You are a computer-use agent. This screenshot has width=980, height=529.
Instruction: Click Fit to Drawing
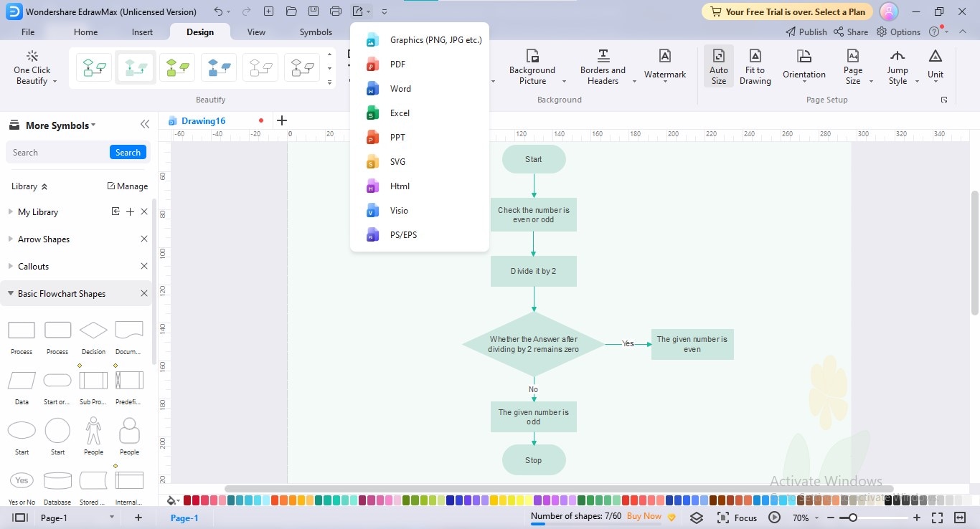point(755,67)
